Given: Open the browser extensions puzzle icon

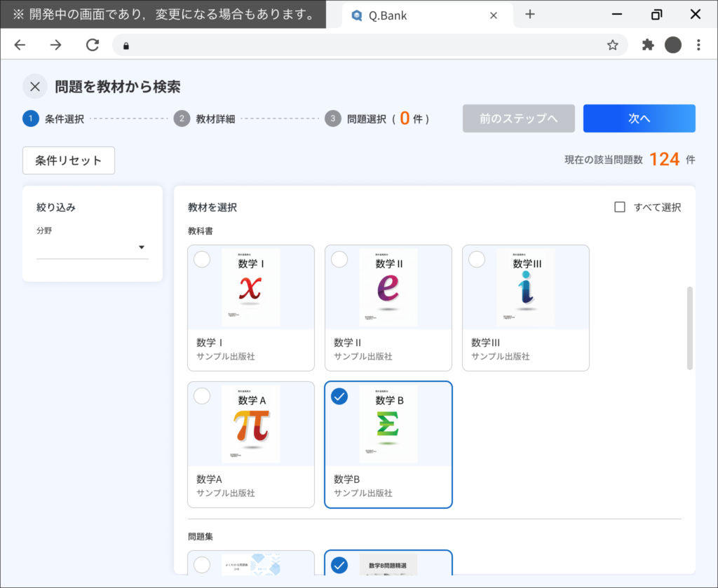Looking at the screenshot, I should pos(648,44).
